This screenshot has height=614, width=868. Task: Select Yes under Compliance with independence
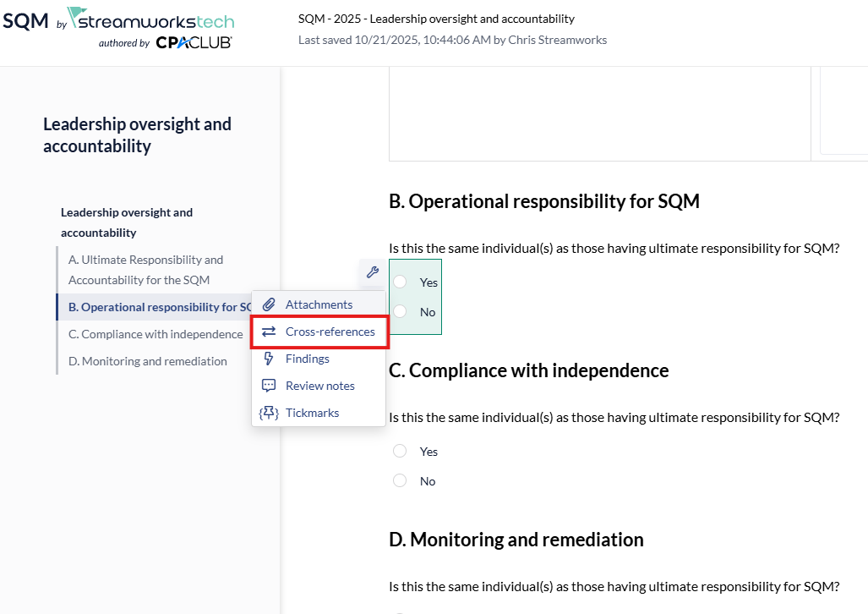[400, 451]
